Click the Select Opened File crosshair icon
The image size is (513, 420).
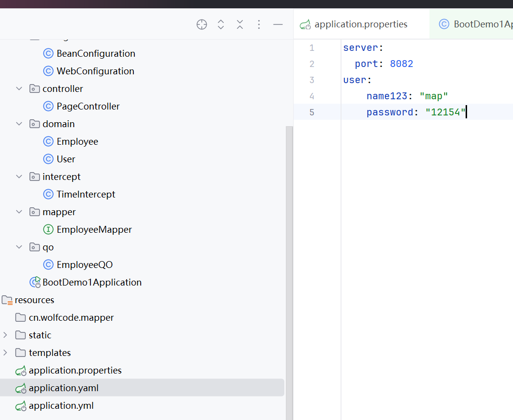pos(202,24)
